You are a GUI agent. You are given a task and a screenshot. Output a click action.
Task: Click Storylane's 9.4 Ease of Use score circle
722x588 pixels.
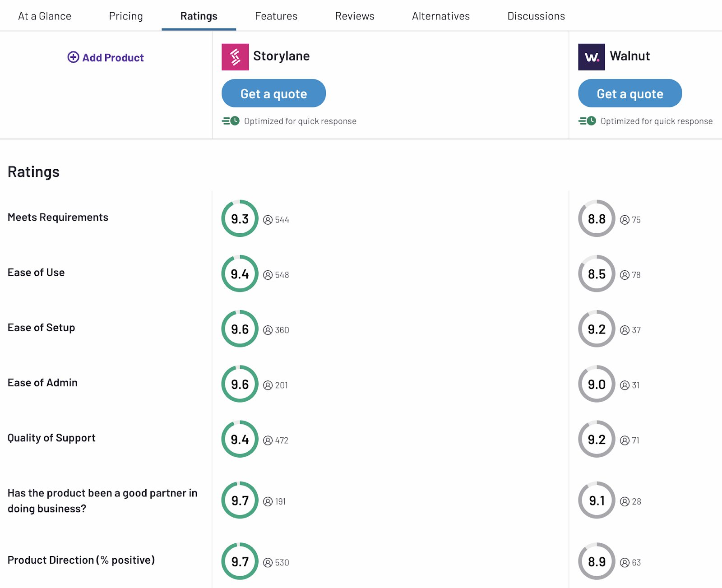point(240,273)
